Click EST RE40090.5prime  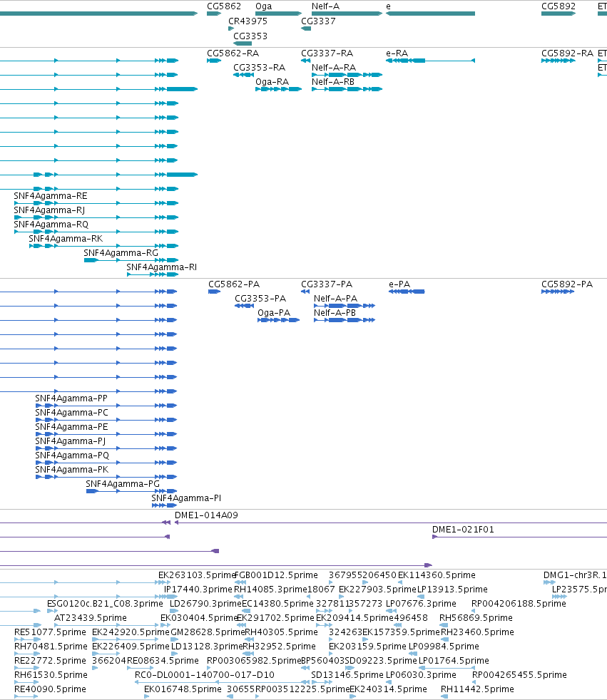[50, 689]
